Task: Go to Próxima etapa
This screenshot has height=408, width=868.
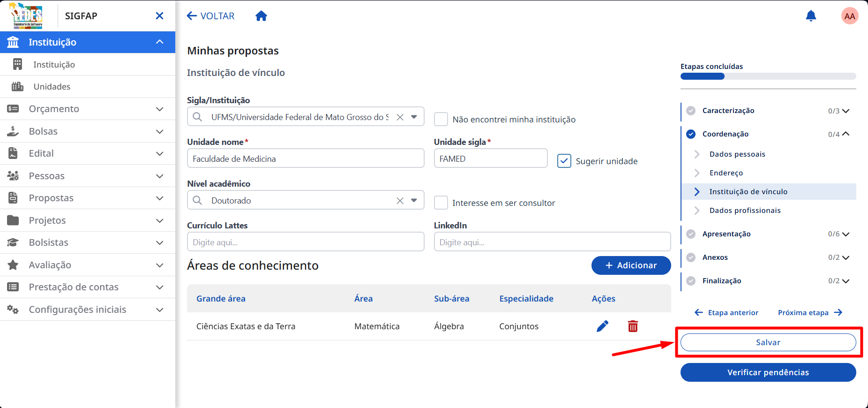Action: tap(810, 313)
